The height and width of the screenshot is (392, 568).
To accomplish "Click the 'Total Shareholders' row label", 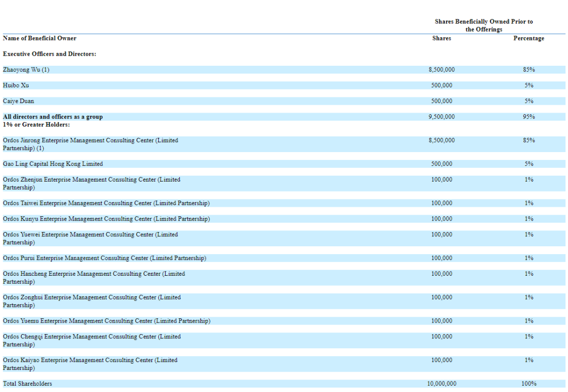I will point(27,384).
